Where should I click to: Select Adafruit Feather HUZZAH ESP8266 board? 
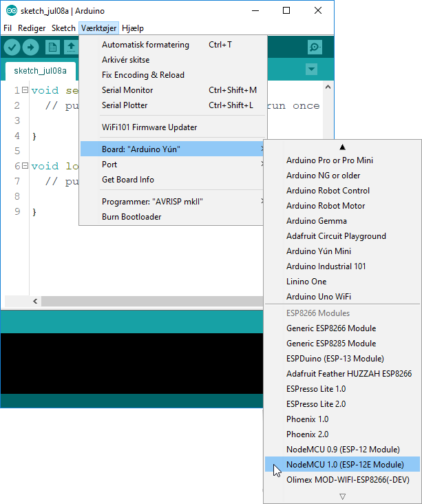pos(348,374)
